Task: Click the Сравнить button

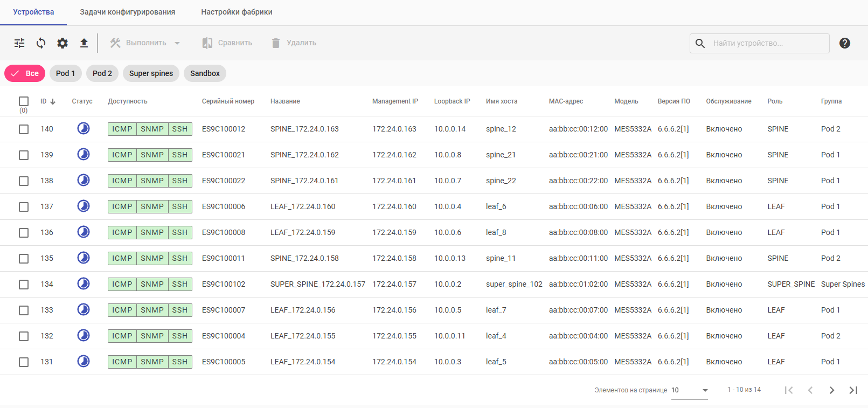Action: point(227,43)
